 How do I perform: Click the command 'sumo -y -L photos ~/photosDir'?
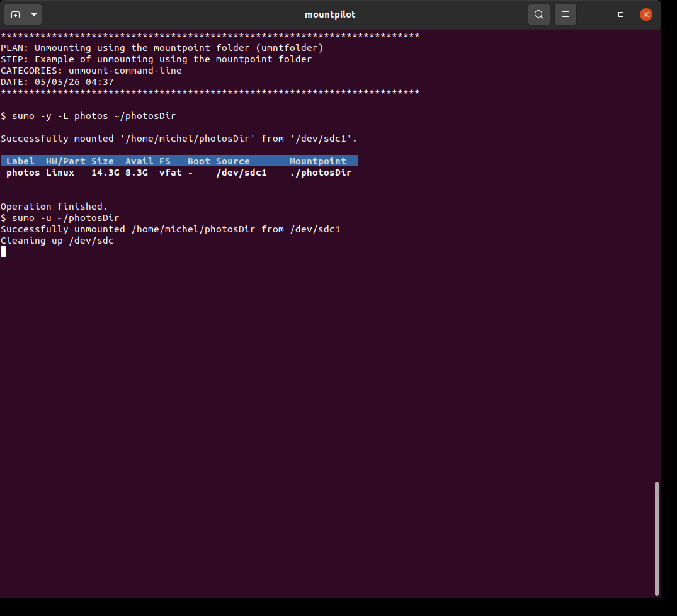point(94,116)
